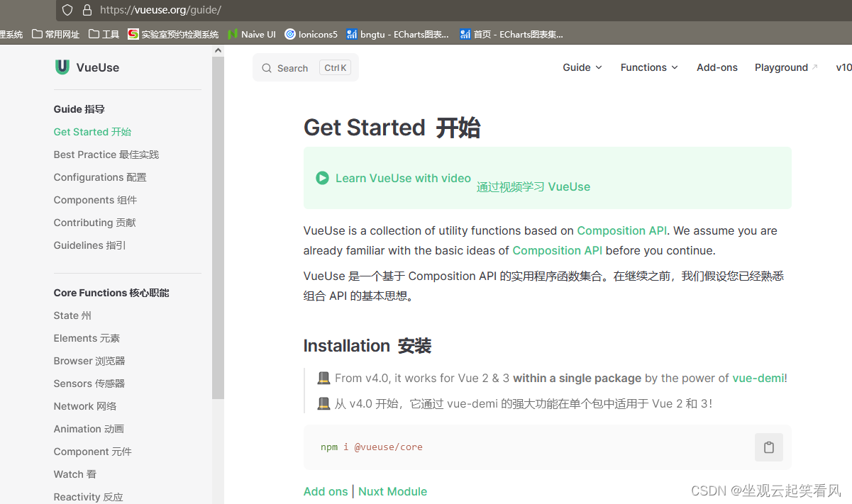The width and height of the screenshot is (852, 504).
Task: Expand the Functions dropdown menu
Action: click(649, 67)
